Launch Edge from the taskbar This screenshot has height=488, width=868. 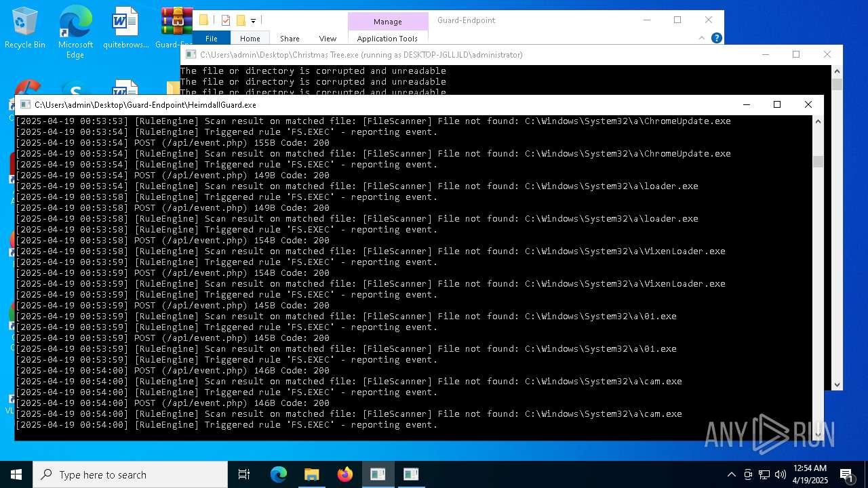pos(279,474)
